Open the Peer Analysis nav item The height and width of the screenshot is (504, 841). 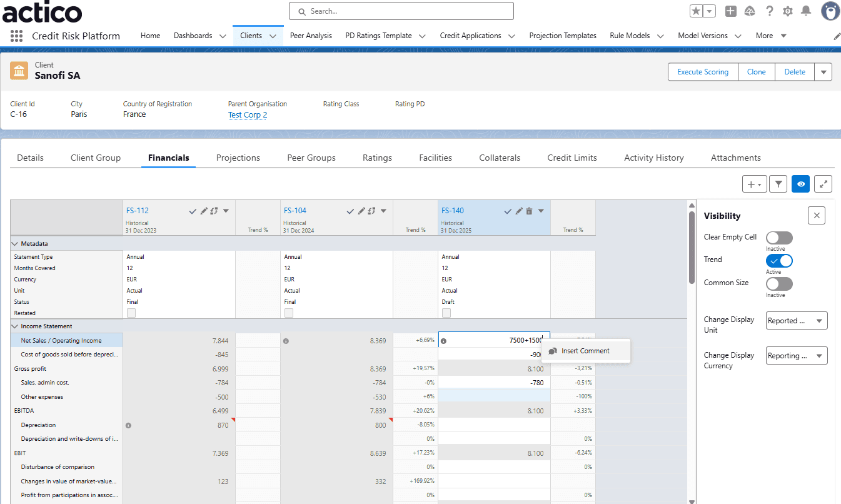point(311,36)
